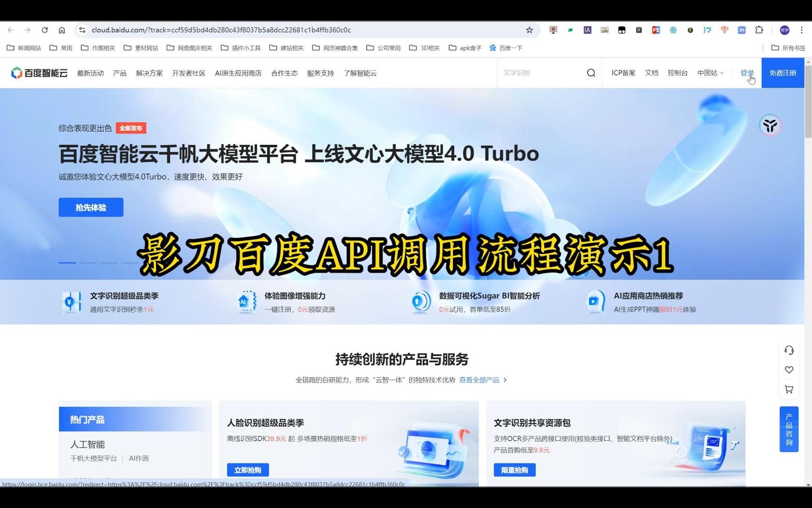
Task: Select the third carousel slide indicator
Action: [x=109, y=262]
